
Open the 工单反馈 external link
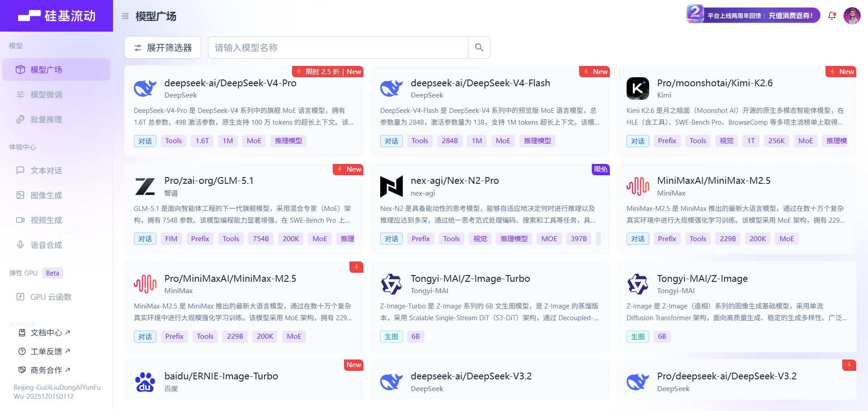click(44, 351)
